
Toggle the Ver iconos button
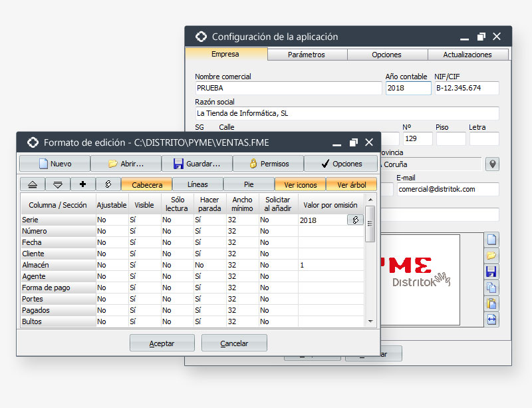point(300,184)
